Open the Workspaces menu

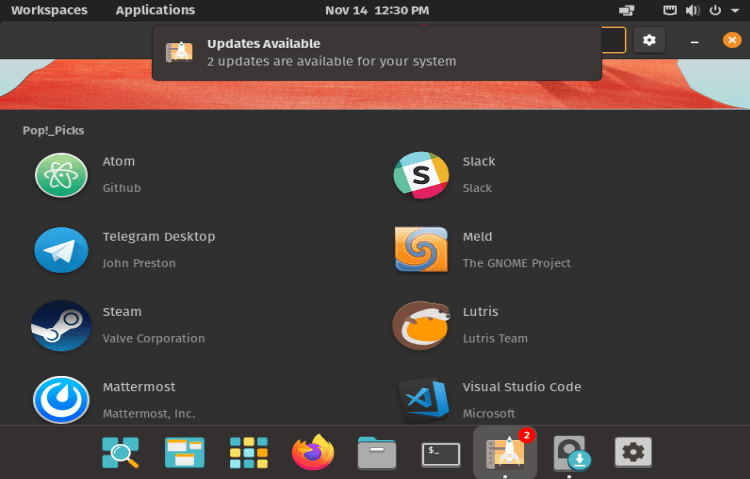pyautogui.click(x=49, y=10)
